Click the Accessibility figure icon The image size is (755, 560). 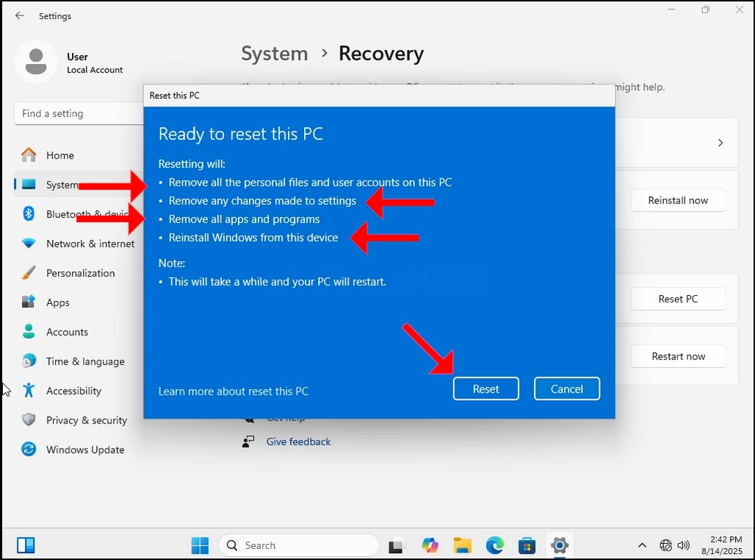[29, 390]
